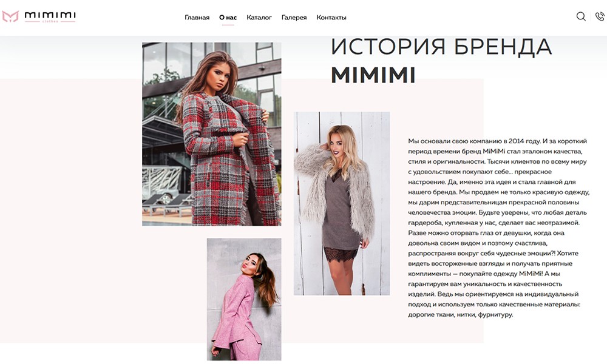Navigate to Контакты in the header
The image size is (607, 364).
pos(331,18)
